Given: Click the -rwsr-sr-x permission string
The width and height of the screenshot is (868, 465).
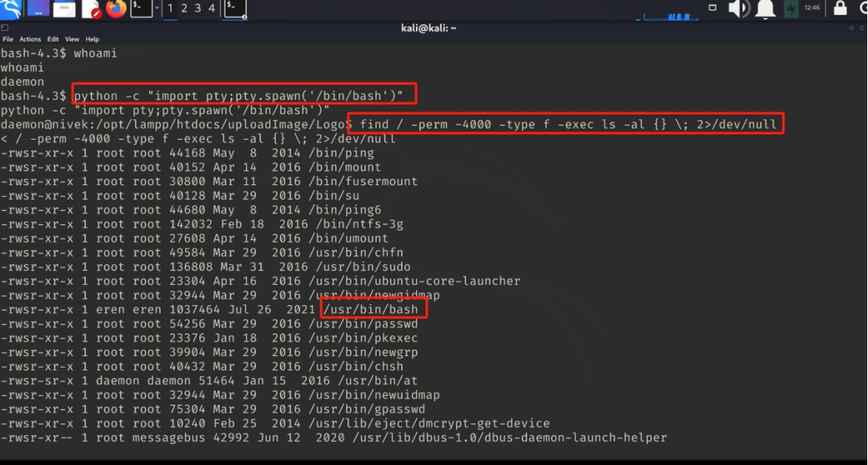Looking at the screenshot, I should 37,381.
